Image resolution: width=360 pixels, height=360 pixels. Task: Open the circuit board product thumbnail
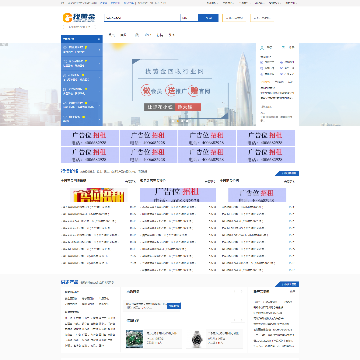click(x=134, y=339)
